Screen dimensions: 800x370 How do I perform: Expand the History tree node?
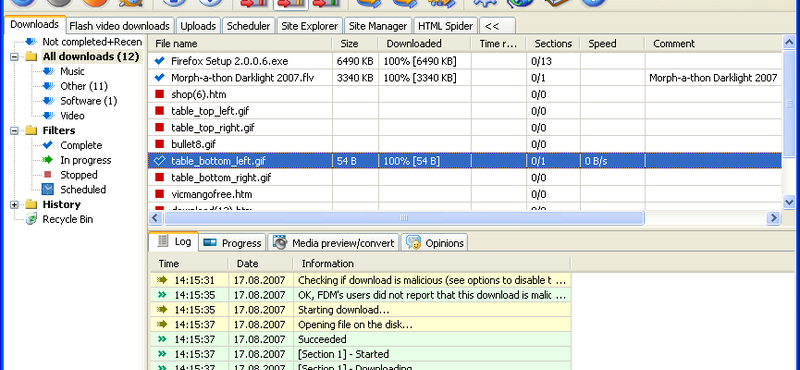coord(14,205)
